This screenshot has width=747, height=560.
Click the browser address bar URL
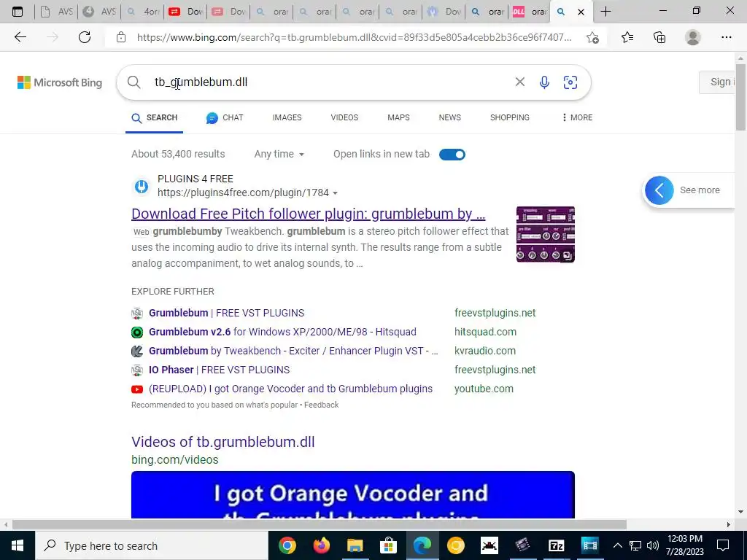coord(354,38)
